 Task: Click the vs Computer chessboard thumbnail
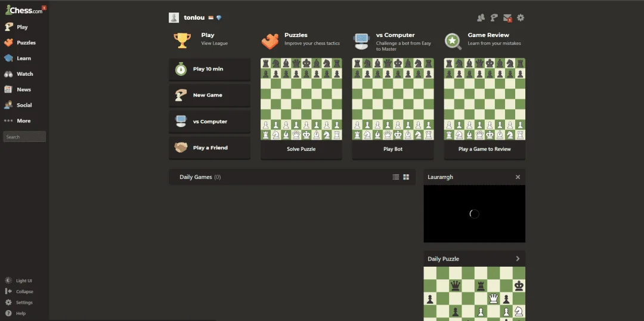click(392, 99)
